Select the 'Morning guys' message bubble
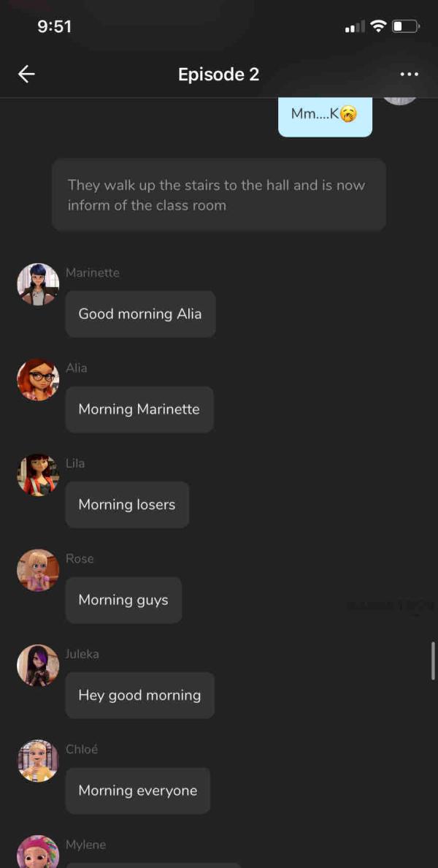Image resolution: width=438 pixels, height=868 pixels. [x=123, y=600]
